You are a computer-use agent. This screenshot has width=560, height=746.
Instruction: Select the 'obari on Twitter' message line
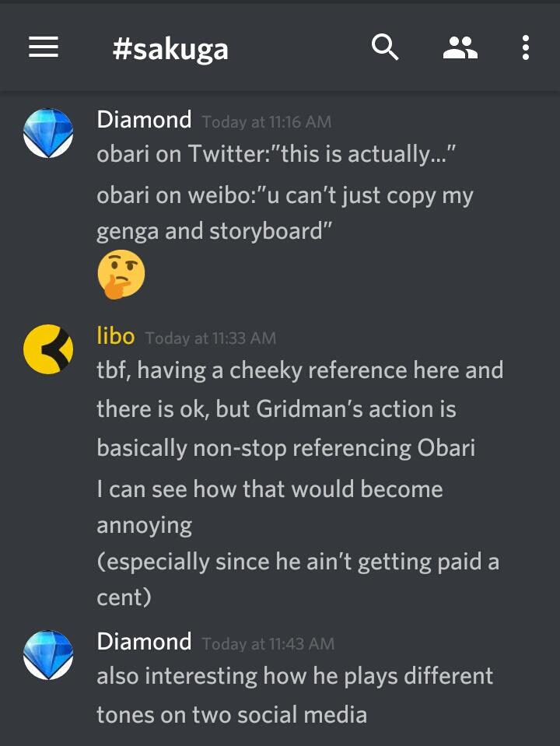coord(276,154)
